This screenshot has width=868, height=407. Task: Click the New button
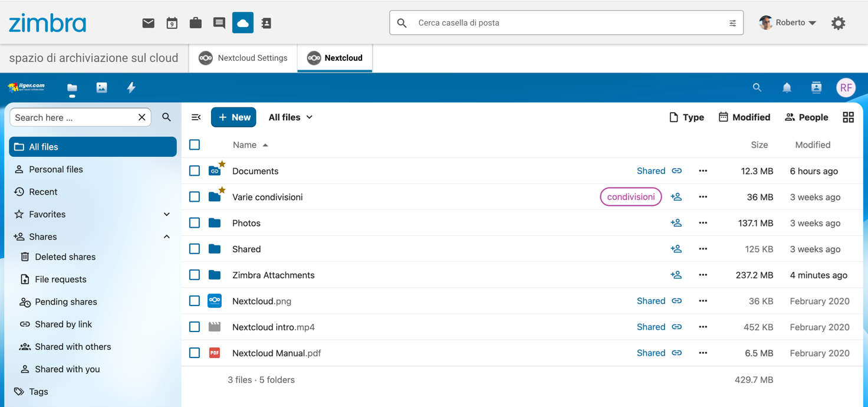click(x=234, y=117)
